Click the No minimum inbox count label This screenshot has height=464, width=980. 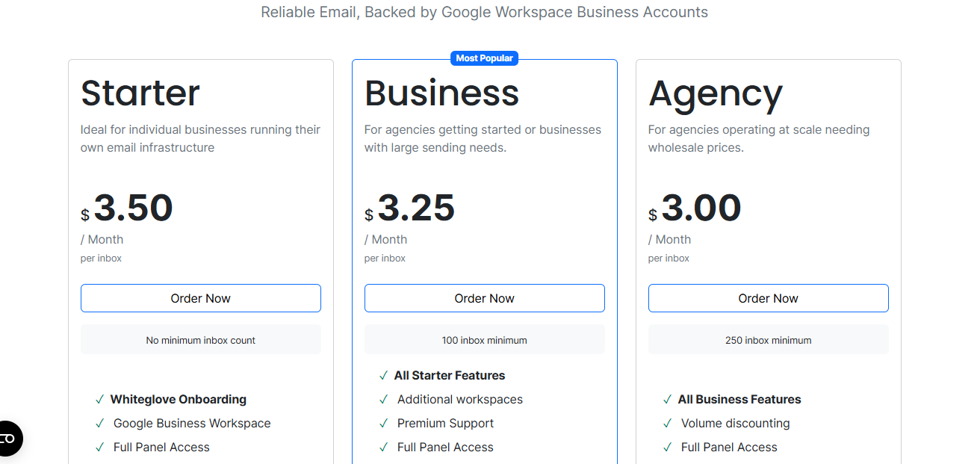[x=200, y=339]
